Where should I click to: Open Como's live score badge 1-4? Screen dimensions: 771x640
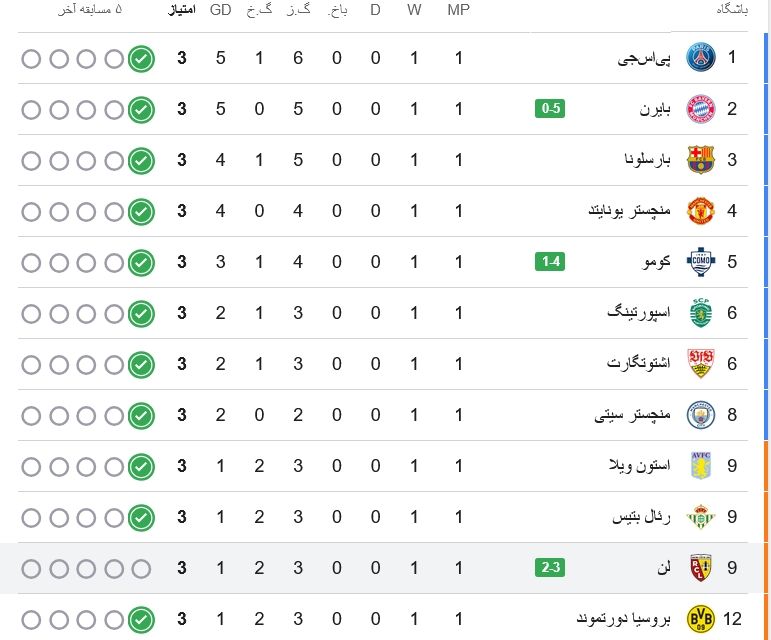pos(550,261)
